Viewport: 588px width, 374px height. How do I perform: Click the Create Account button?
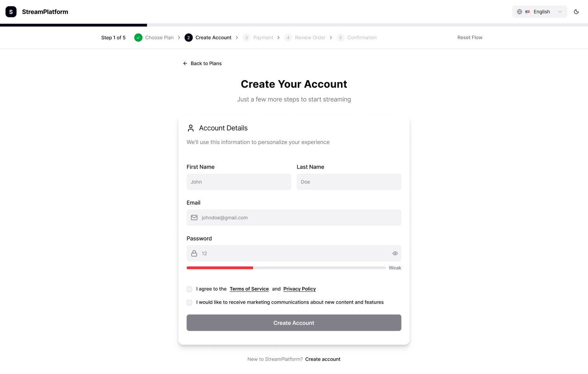pos(294,322)
